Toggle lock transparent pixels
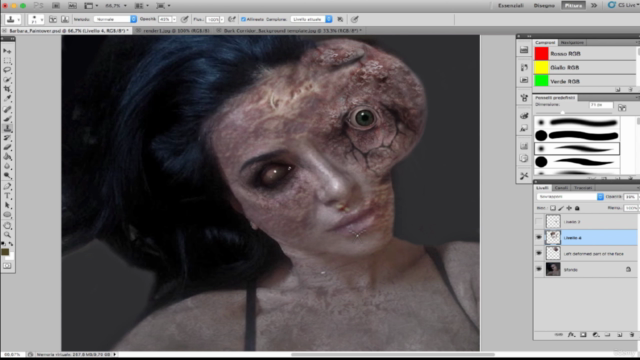Viewport: 640px width, 360px height. point(553,208)
